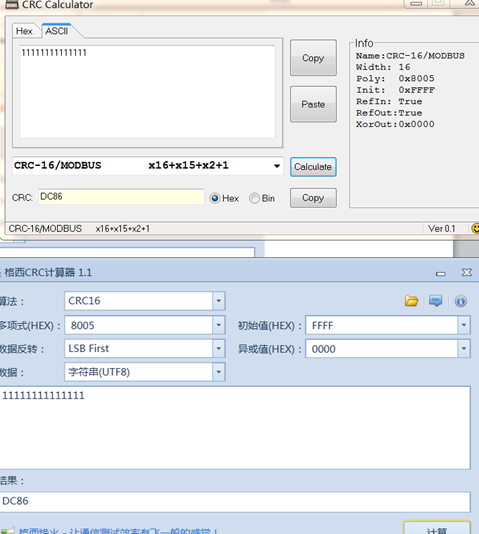
Task: Click the RefOut:True line in Info panel
Action: click(389, 113)
